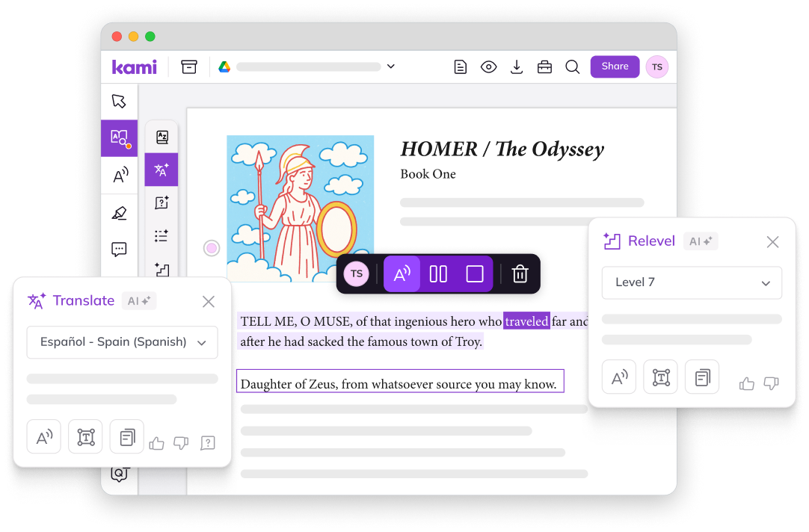Open the AI summarize list sub-tool
Image resolution: width=809 pixels, height=532 pixels.
tap(162, 235)
